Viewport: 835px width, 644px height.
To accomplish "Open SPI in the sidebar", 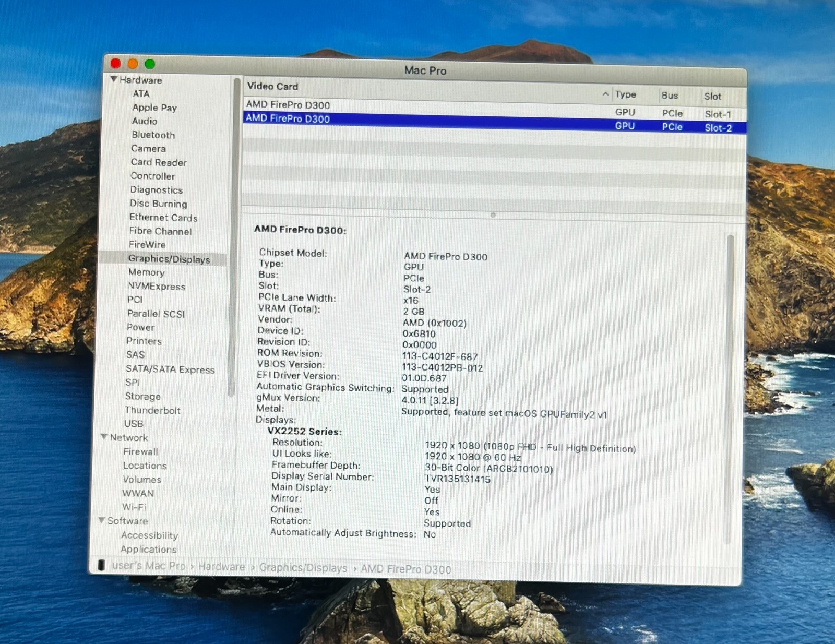I will pyautogui.click(x=133, y=383).
